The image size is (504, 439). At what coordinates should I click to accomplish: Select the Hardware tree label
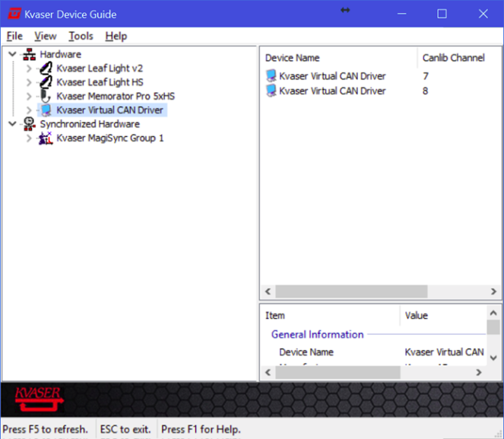coord(60,54)
